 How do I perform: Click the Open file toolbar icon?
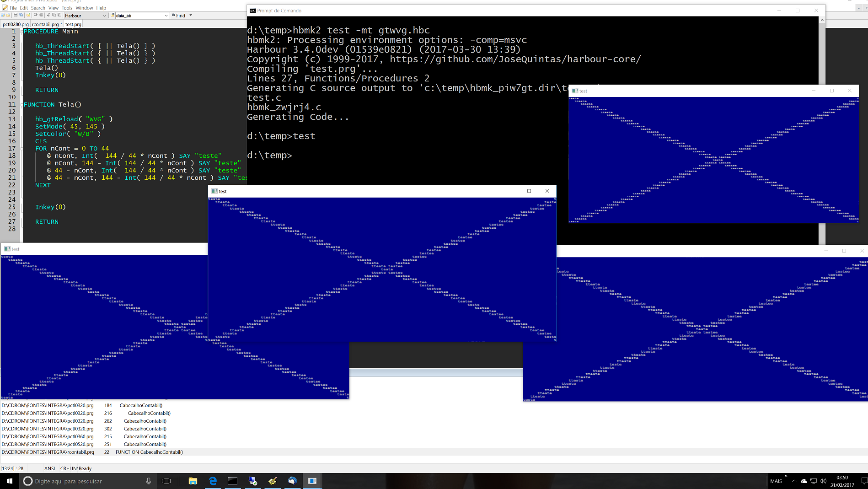click(8, 15)
